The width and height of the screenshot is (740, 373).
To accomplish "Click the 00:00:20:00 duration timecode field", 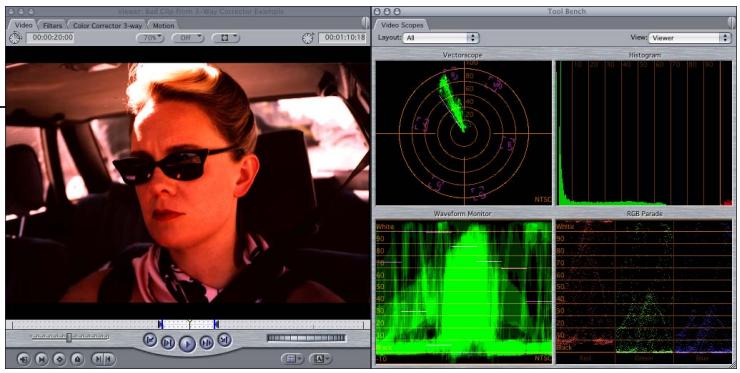I will (x=50, y=37).
